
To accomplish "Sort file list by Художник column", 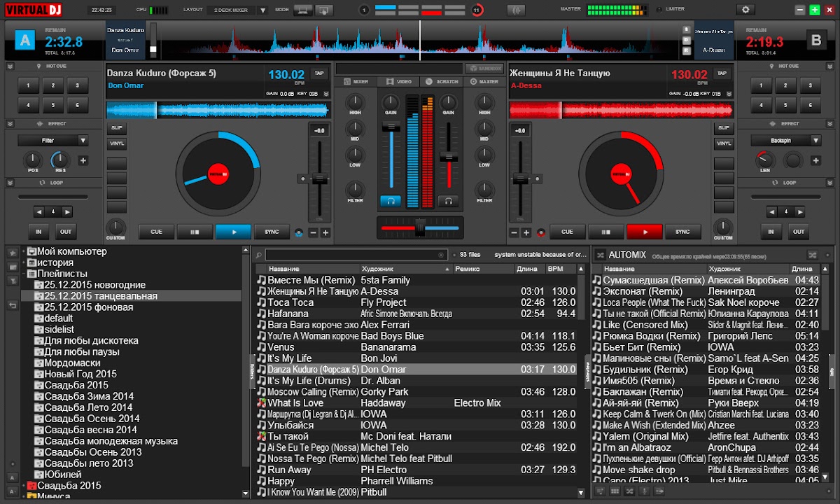I will tap(405, 269).
